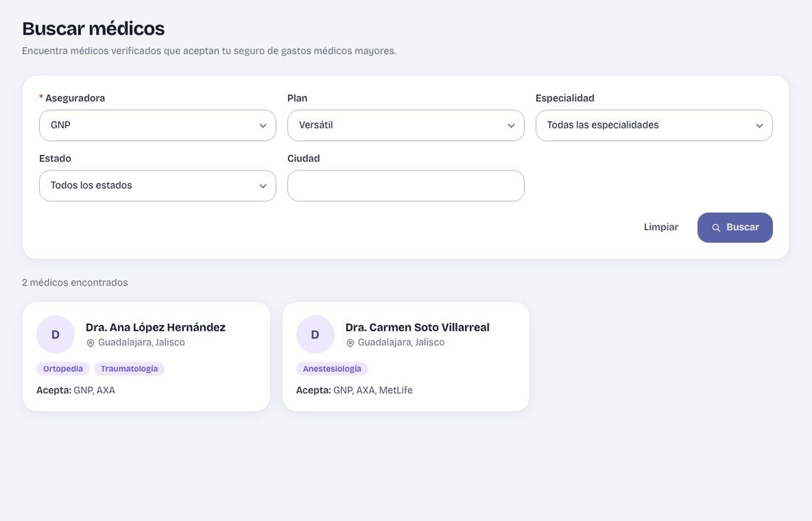
Task: Click the 'Encuentra médicos verificados' subtitle text
Action: click(209, 51)
